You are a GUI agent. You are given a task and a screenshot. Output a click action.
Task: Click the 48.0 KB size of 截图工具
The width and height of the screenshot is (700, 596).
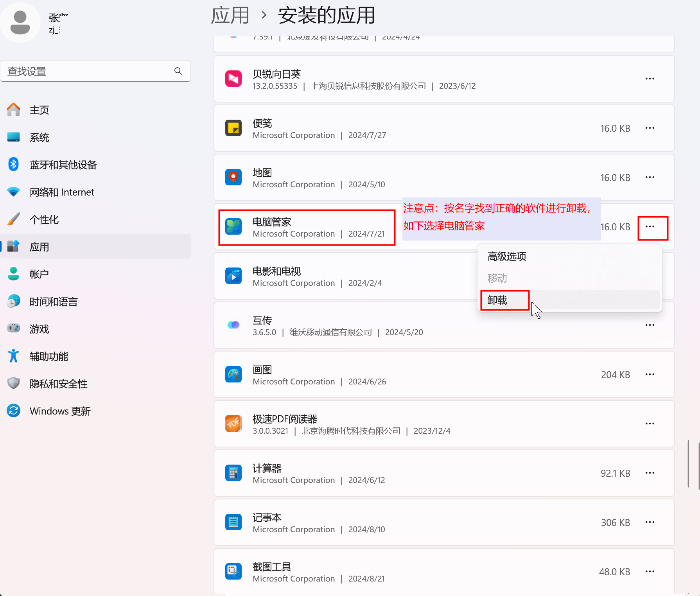click(x=615, y=572)
